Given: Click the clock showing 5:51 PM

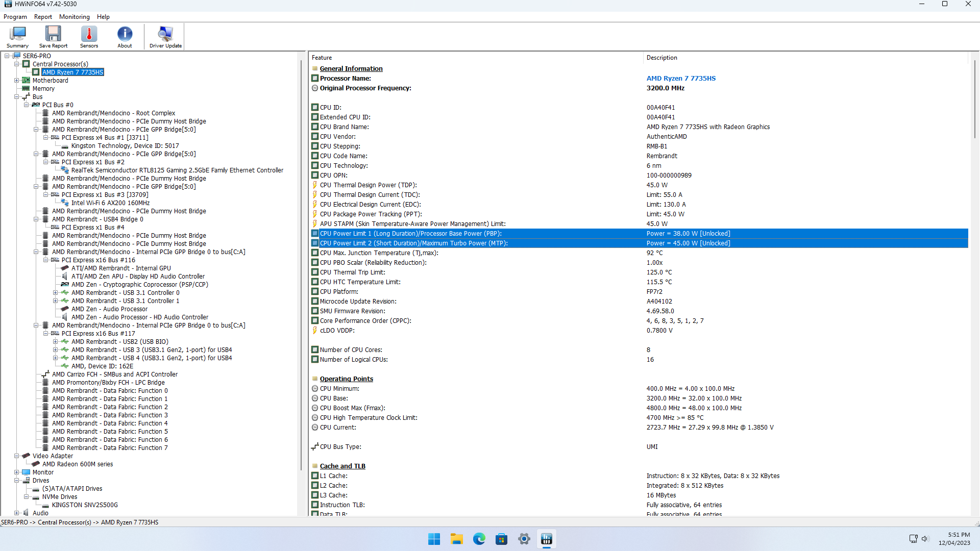Looking at the screenshot, I should [x=959, y=535].
